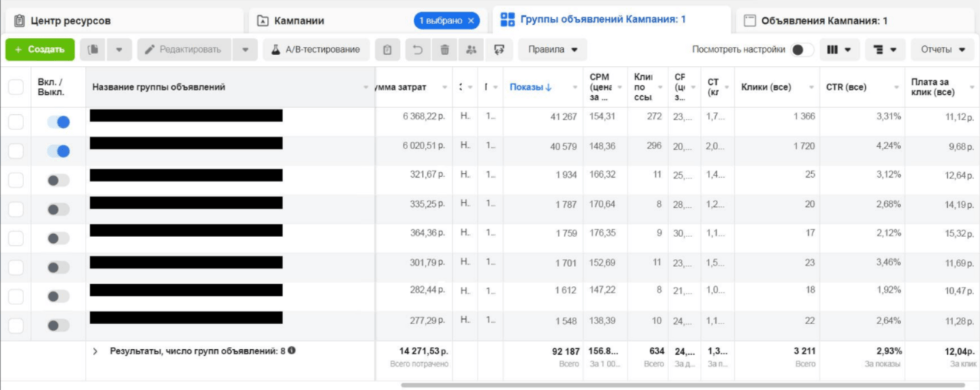Expand the results summary row chevron

click(x=95, y=351)
